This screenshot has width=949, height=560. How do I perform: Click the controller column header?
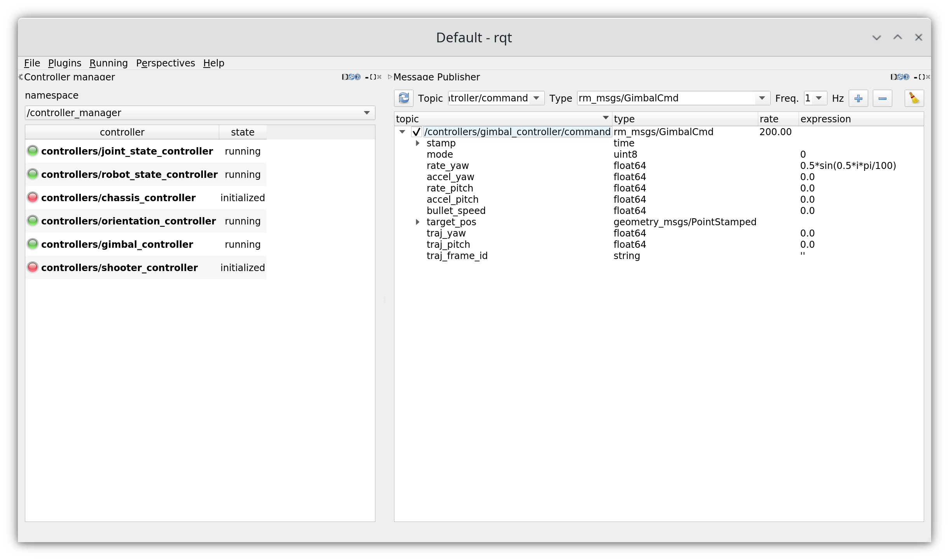[122, 132]
